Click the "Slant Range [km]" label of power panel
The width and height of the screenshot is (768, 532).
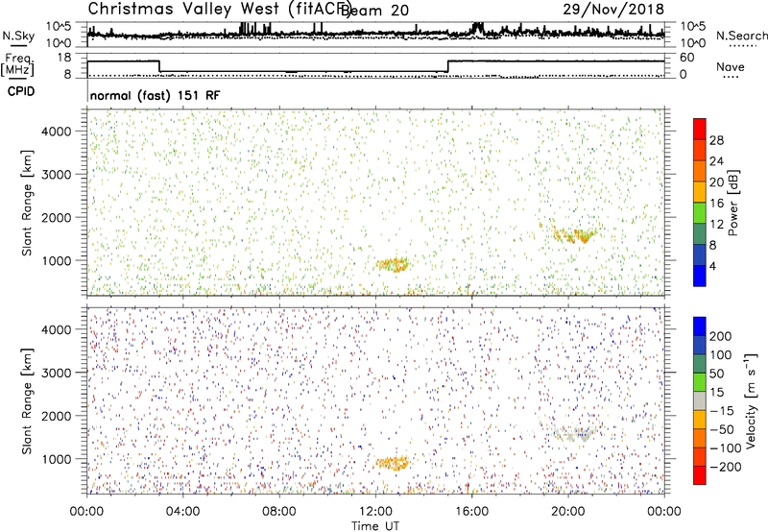pos(27,203)
